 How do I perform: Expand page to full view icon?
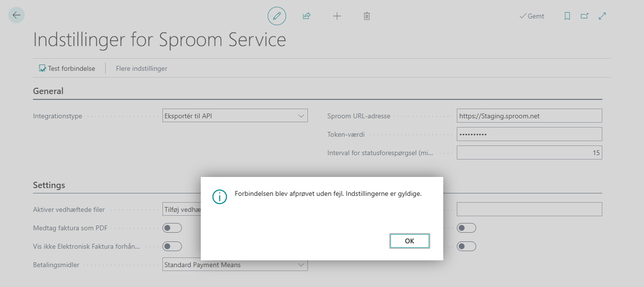(x=602, y=16)
